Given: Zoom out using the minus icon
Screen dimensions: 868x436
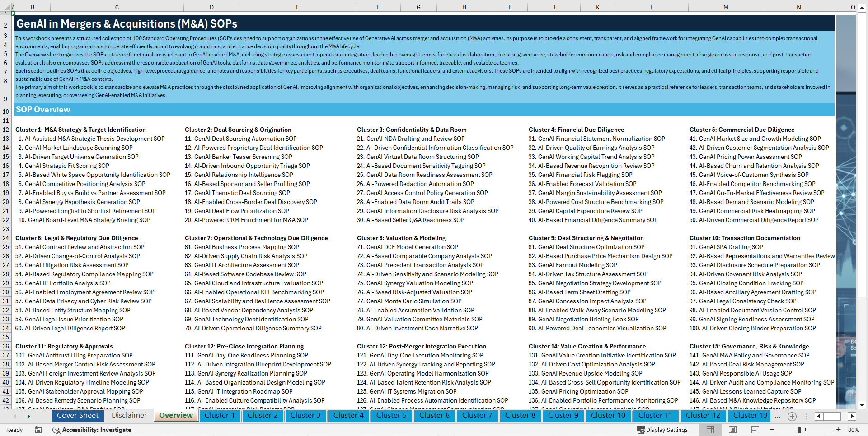Looking at the screenshot, I should tap(772, 430).
